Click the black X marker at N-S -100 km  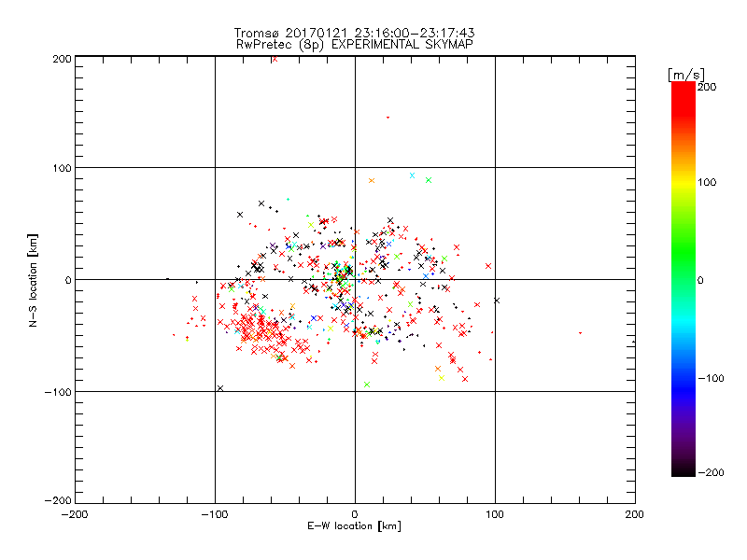pos(220,388)
